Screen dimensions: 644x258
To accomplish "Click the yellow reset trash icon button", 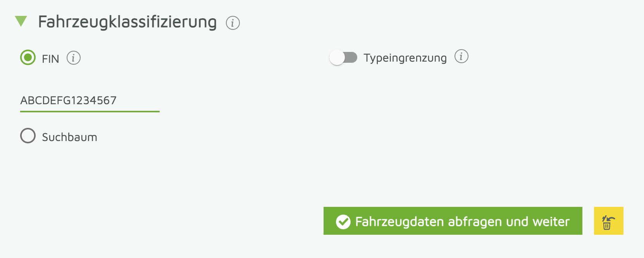I will (x=608, y=221).
